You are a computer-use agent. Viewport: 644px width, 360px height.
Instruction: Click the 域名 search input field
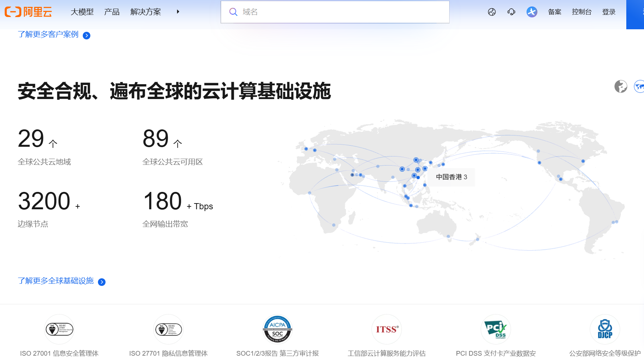coord(325,12)
